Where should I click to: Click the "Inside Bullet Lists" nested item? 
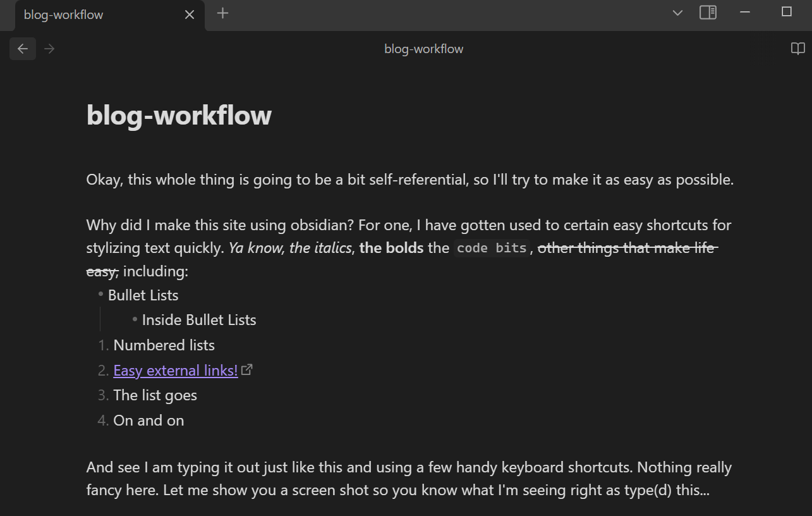click(198, 320)
